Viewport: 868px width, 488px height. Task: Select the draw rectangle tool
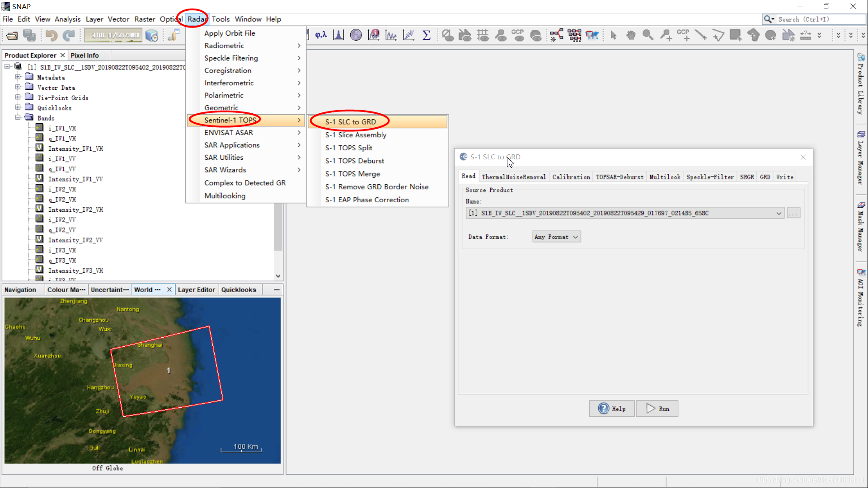(736, 35)
